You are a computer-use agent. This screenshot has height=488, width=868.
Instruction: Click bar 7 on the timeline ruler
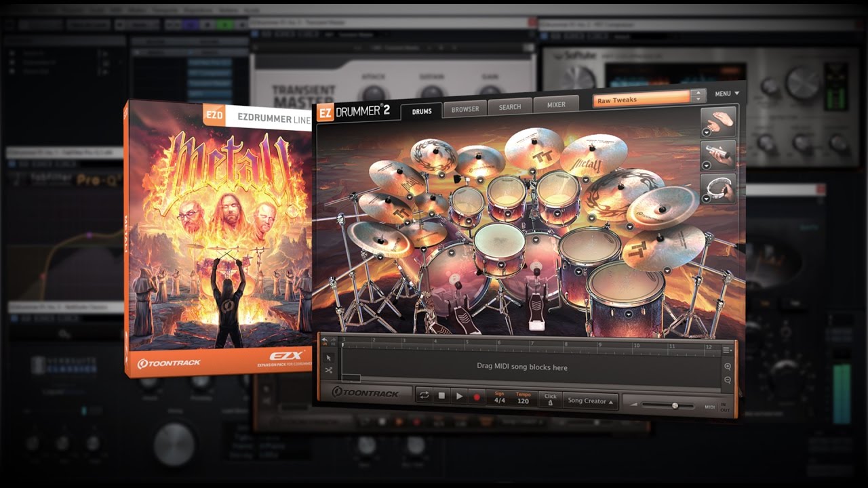(532, 343)
